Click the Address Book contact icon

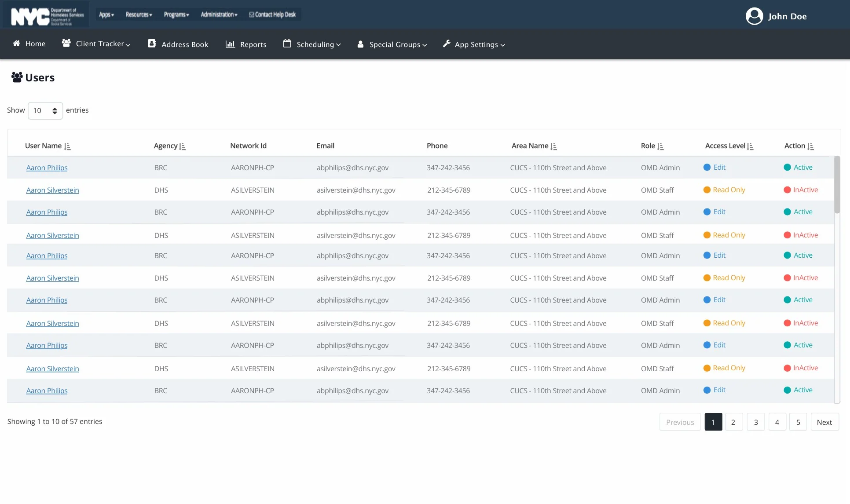pyautogui.click(x=152, y=44)
